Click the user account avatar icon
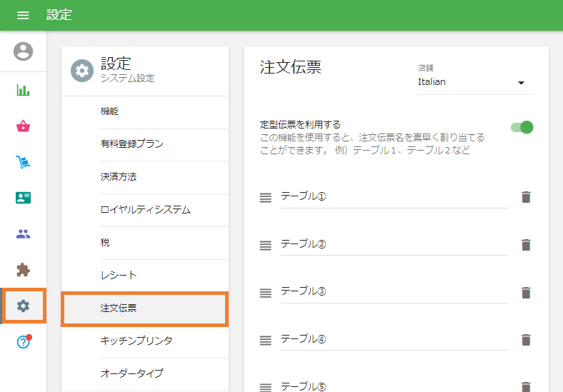The height and width of the screenshot is (392, 563). pos(24,51)
